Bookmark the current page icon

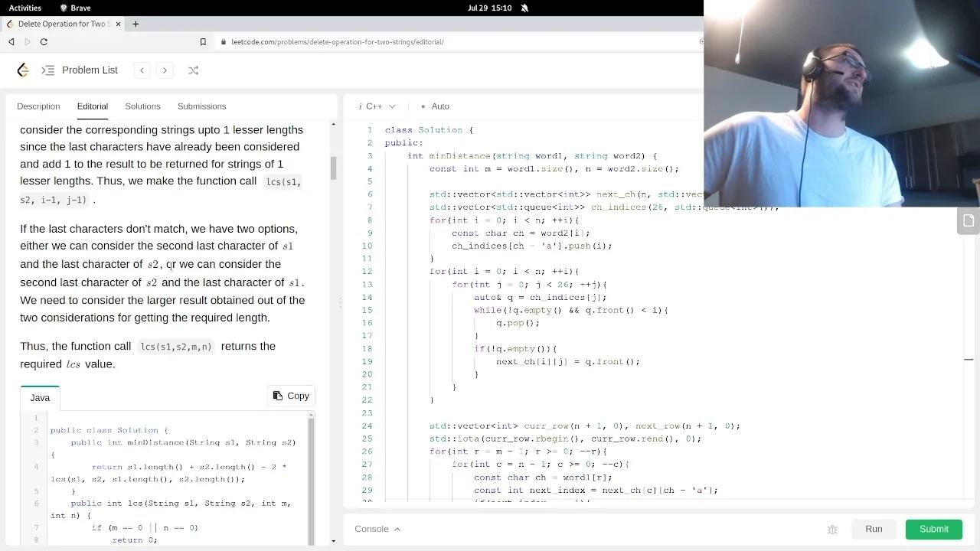[203, 42]
